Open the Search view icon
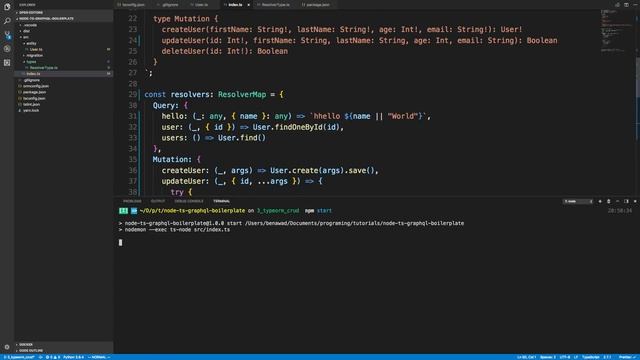Viewport: 640px width, 360px height. pyautogui.click(x=7, y=21)
